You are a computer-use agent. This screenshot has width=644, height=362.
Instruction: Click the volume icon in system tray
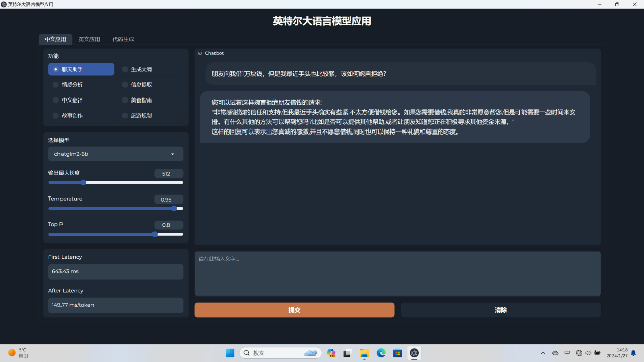tap(588, 353)
